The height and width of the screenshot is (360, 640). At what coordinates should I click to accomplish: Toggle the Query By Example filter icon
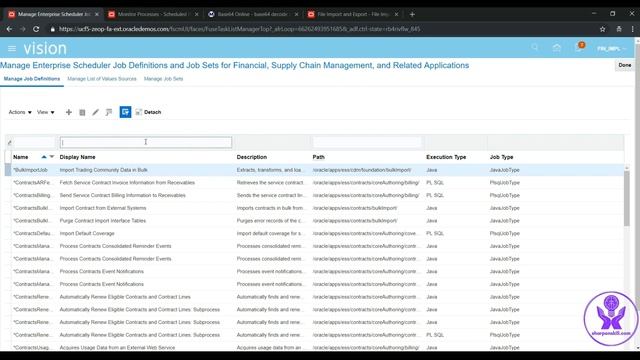pyautogui.click(x=125, y=112)
